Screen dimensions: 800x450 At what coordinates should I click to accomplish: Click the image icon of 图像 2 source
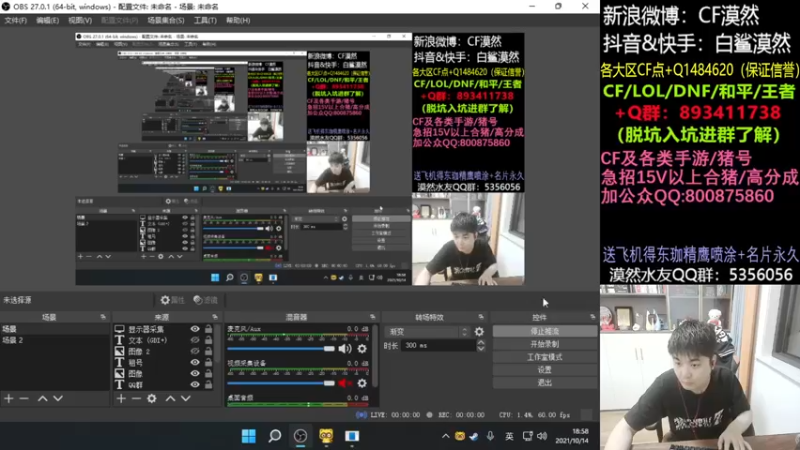(x=119, y=352)
